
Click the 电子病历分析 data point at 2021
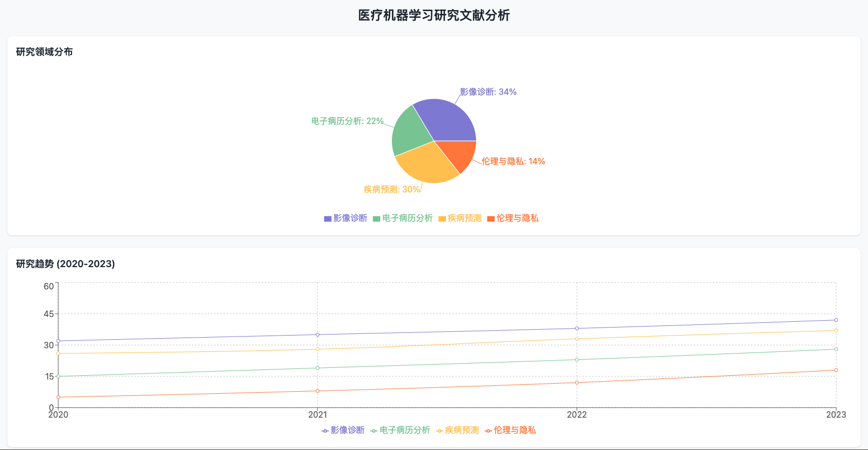coord(318,368)
